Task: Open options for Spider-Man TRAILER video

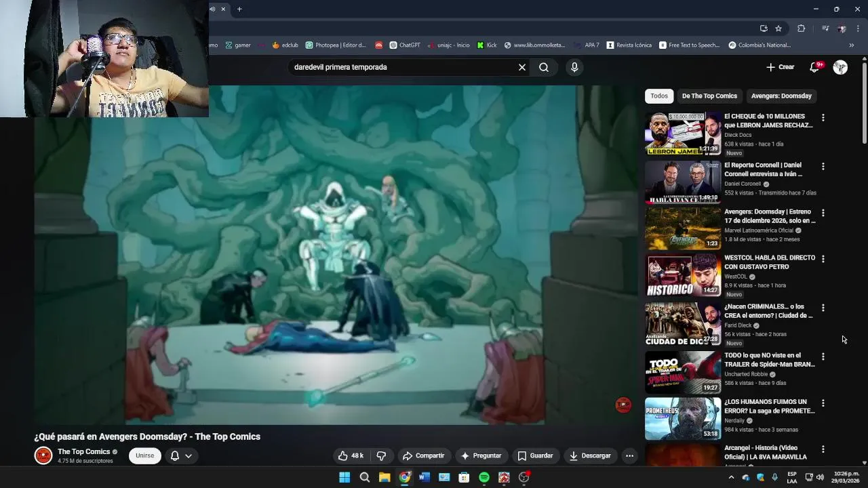Action: coord(823,357)
